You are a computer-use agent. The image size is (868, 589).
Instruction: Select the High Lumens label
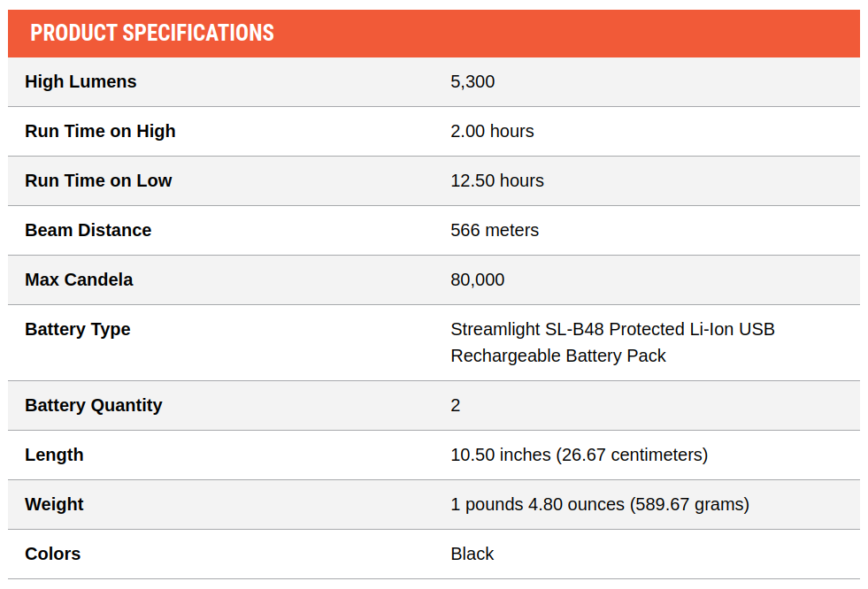point(81,81)
